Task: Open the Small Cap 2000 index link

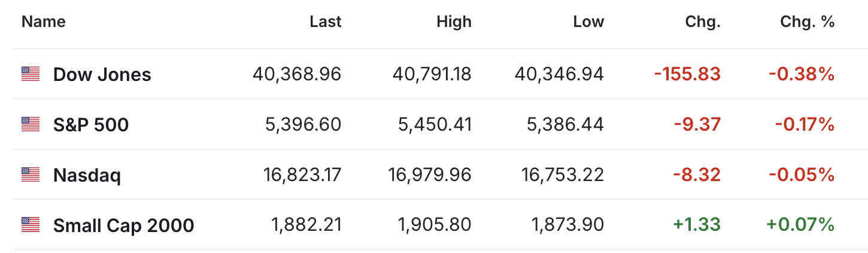Action: pyautogui.click(x=123, y=225)
